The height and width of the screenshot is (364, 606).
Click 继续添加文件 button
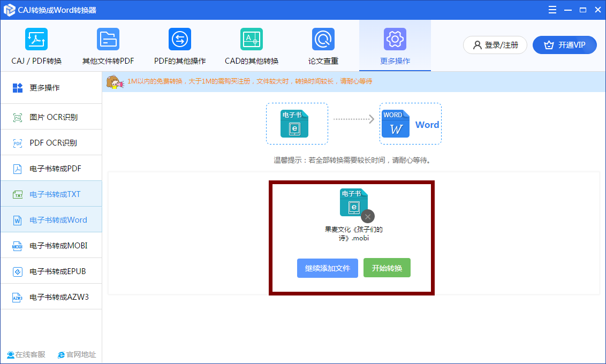point(327,268)
